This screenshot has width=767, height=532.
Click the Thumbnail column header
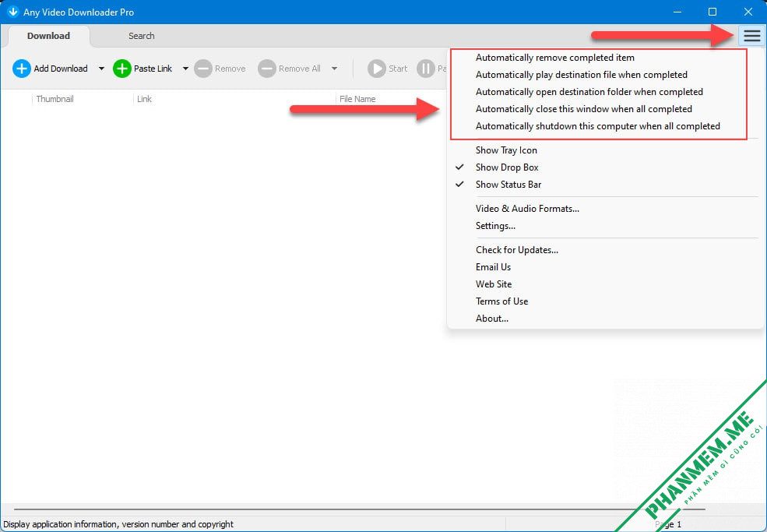55,99
